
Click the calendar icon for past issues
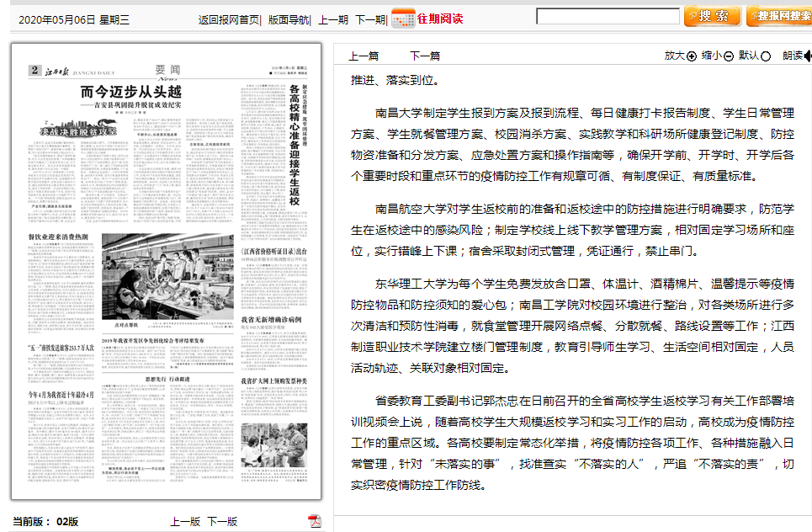(403, 19)
